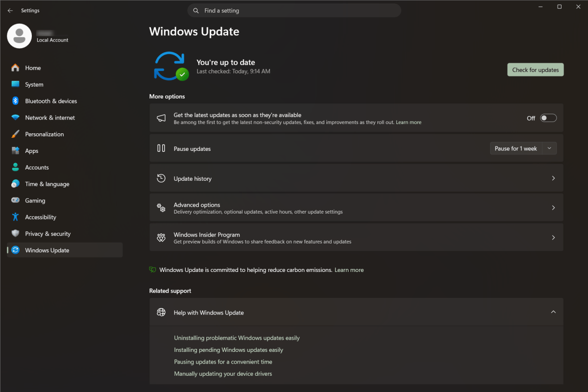588x392 pixels.
Task: Click the Privacy & security shield icon
Action: pos(15,234)
